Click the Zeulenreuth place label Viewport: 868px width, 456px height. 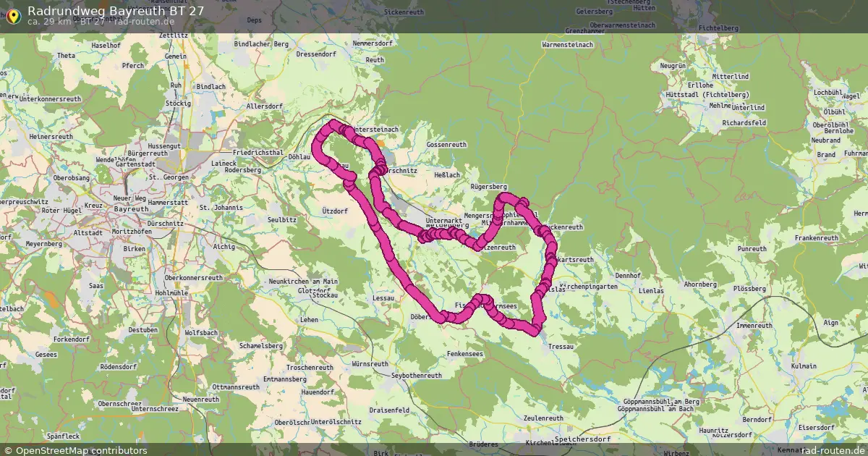[x=542, y=418]
